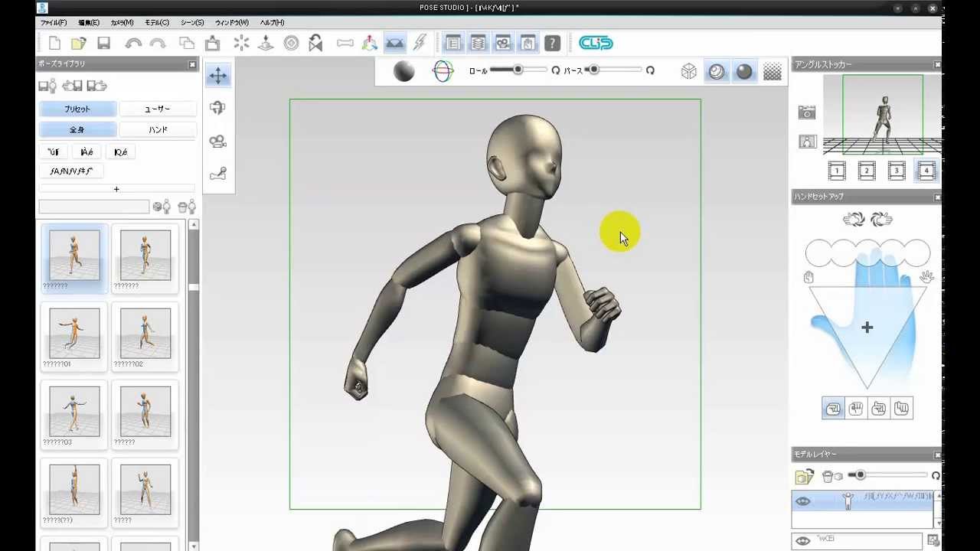
Task: Click the mirror pose flip icon
Action: click(315, 44)
